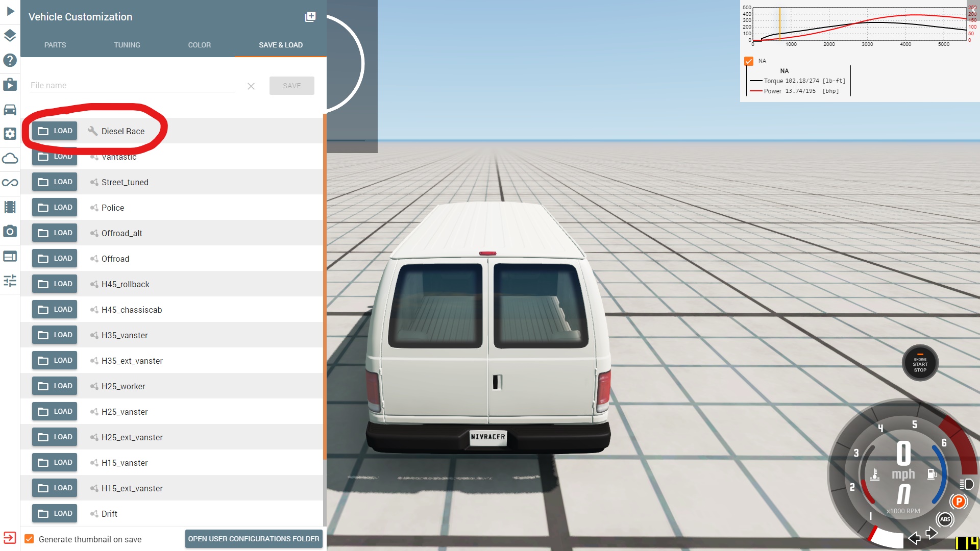
Task: Click Open User Configurations Folder button
Action: point(254,539)
